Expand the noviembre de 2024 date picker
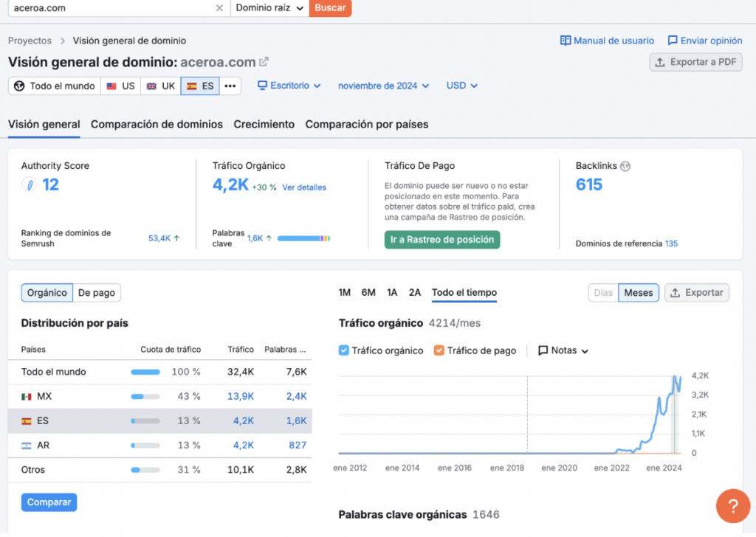The width and height of the screenshot is (756, 537). tap(383, 86)
